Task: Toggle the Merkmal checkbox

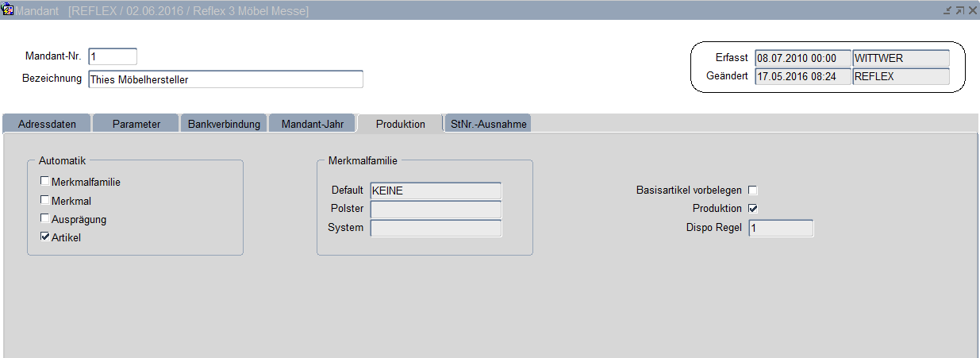Action: point(45,200)
